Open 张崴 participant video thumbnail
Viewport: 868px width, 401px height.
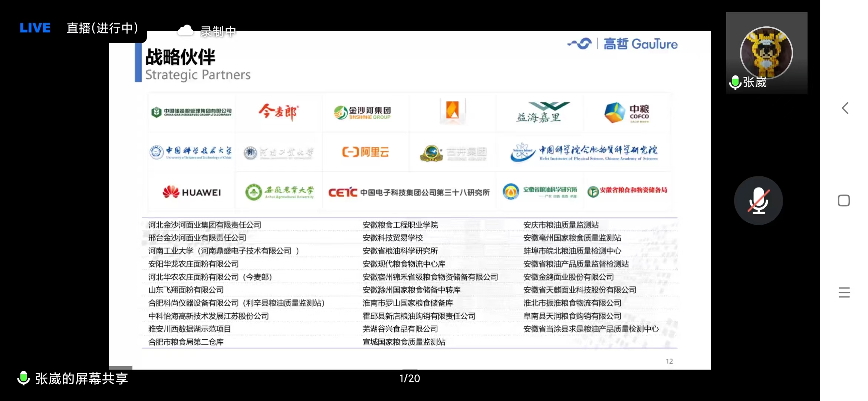click(x=766, y=53)
